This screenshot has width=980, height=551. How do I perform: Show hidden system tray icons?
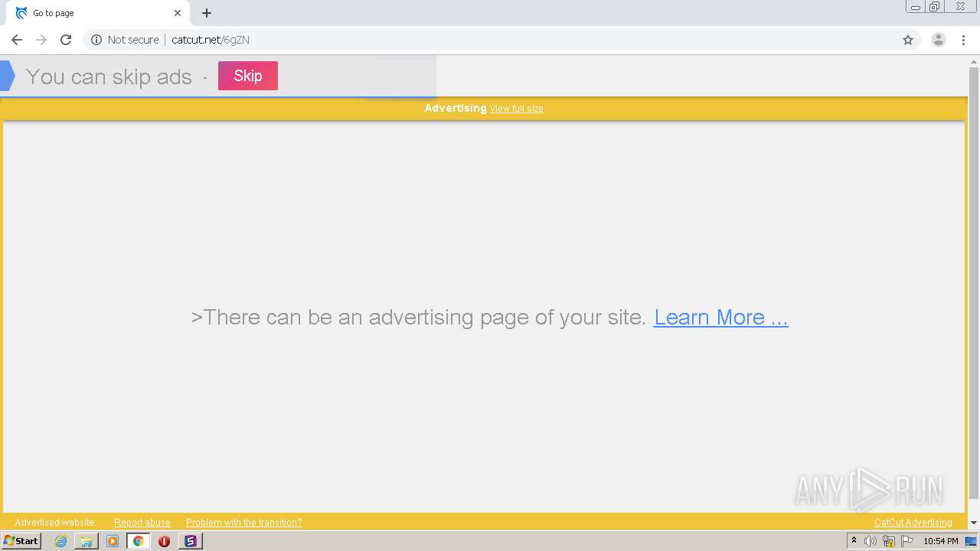click(x=854, y=541)
